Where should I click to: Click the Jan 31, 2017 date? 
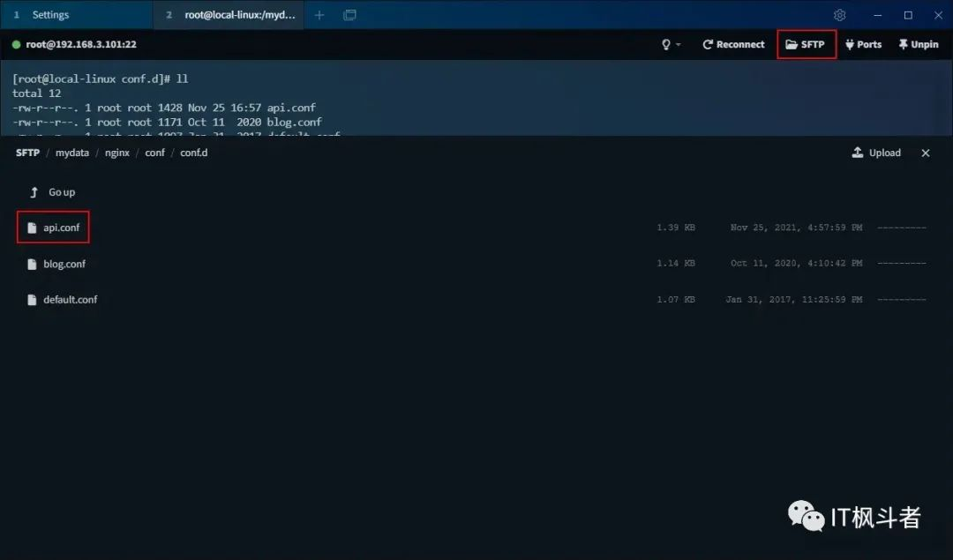[x=794, y=300]
